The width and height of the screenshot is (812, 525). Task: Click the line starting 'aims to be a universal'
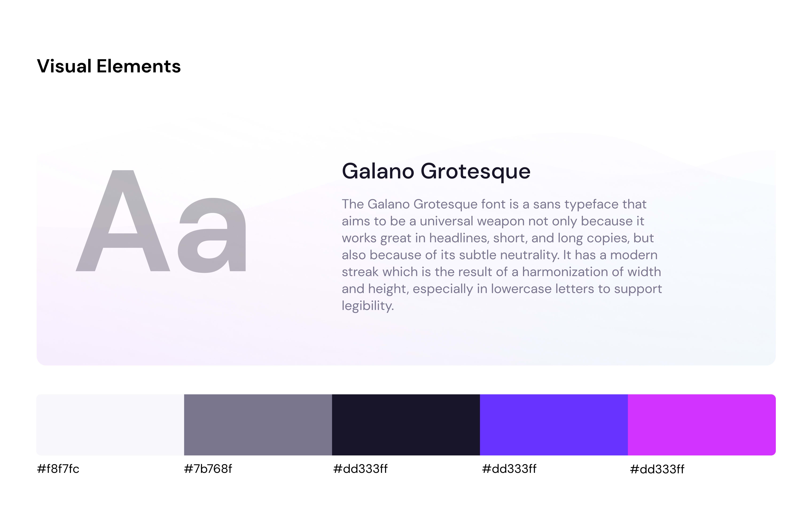[493, 221]
